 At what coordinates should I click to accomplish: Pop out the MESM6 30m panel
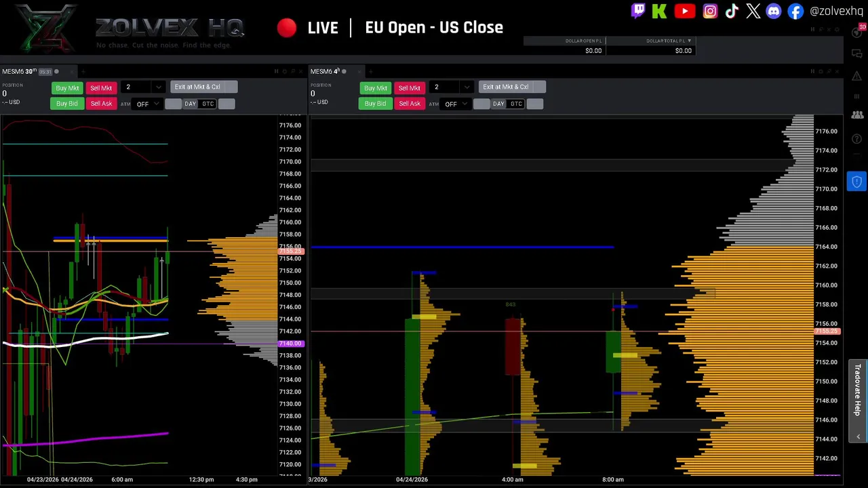tap(293, 71)
